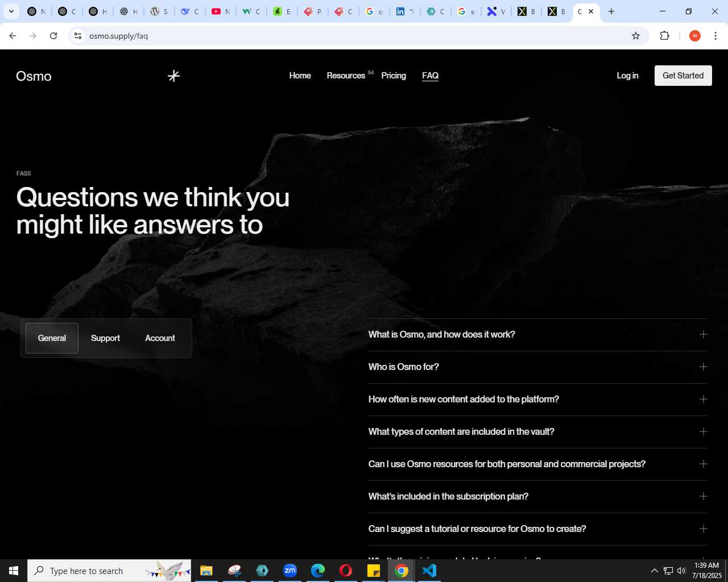Expand "How often is new content added" question

538,400
